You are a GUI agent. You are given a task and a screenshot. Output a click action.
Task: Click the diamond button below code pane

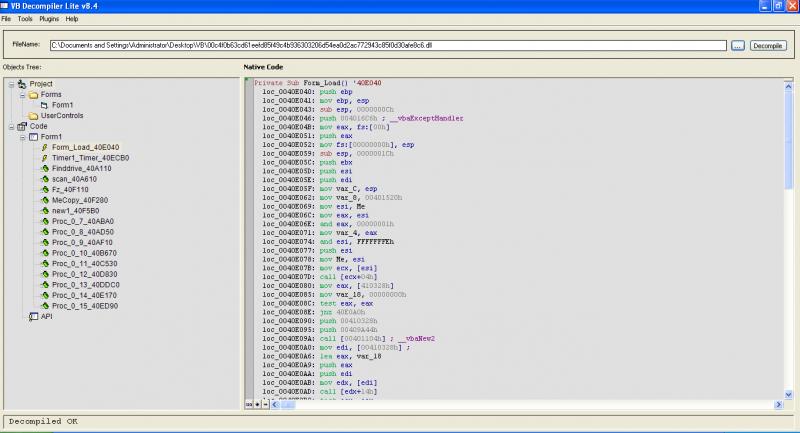257,404
